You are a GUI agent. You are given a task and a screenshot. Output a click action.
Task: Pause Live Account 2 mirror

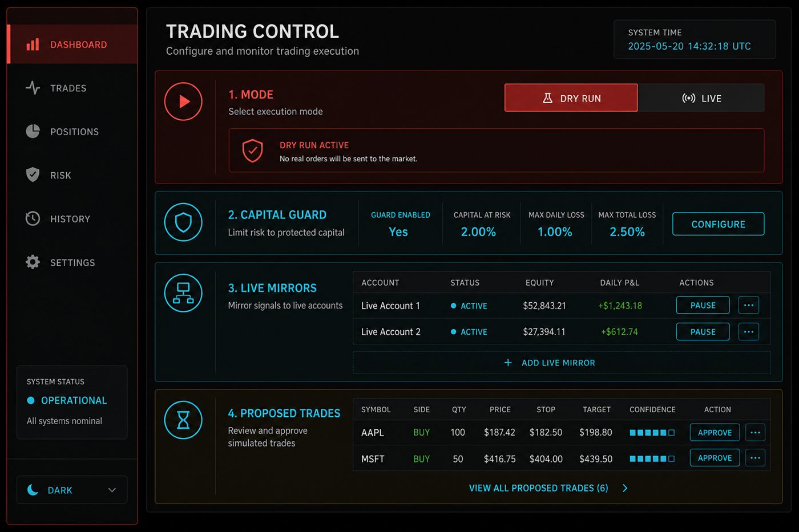[703, 331]
